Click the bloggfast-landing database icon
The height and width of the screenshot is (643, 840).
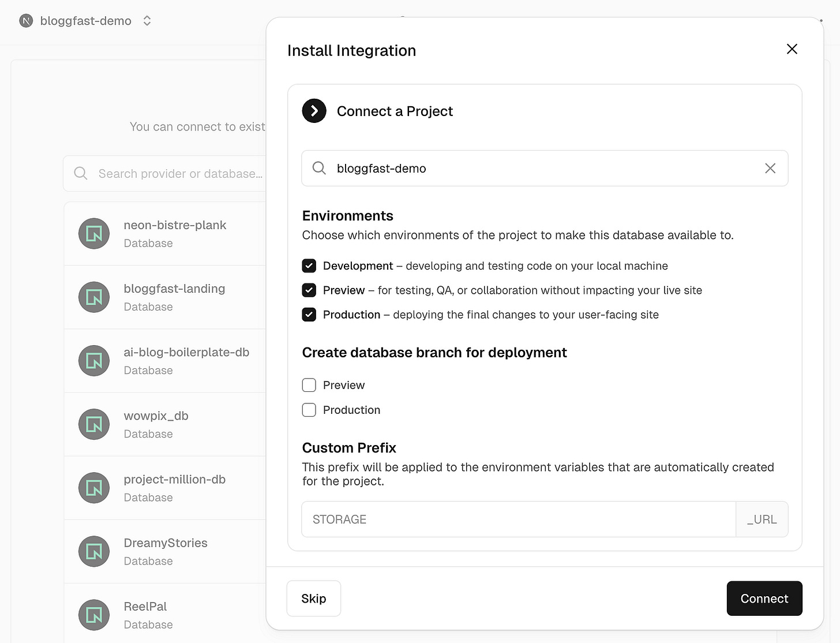click(93, 297)
